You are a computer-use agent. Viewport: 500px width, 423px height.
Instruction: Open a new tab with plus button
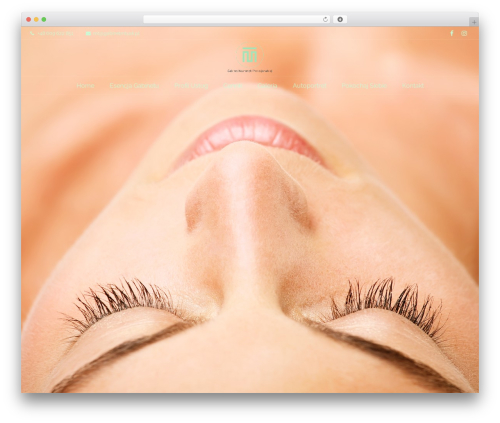[x=474, y=22]
